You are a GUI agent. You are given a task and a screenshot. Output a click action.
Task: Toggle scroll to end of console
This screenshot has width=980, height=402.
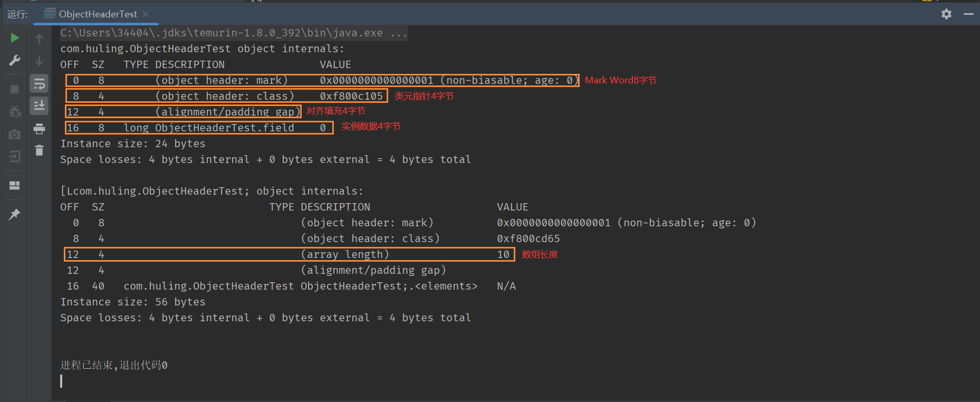tap(39, 106)
